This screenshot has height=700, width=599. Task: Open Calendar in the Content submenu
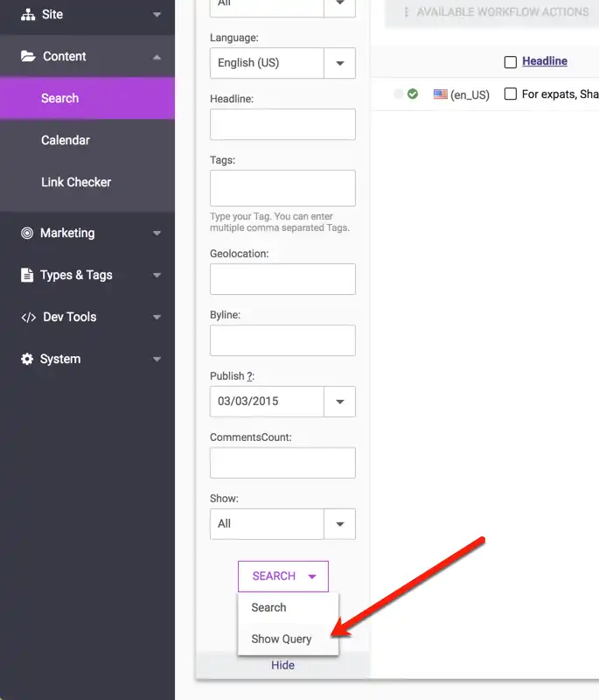[x=66, y=141]
